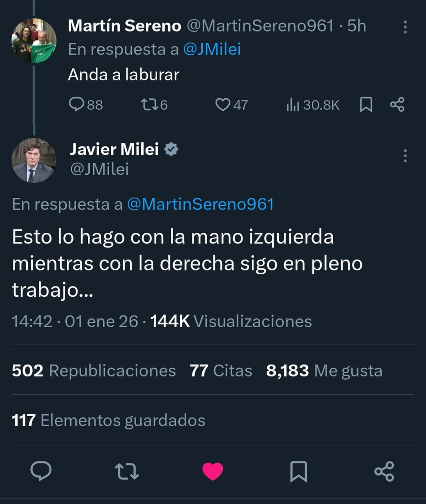Open more options for Javier Milei's tweet

[x=405, y=156]
